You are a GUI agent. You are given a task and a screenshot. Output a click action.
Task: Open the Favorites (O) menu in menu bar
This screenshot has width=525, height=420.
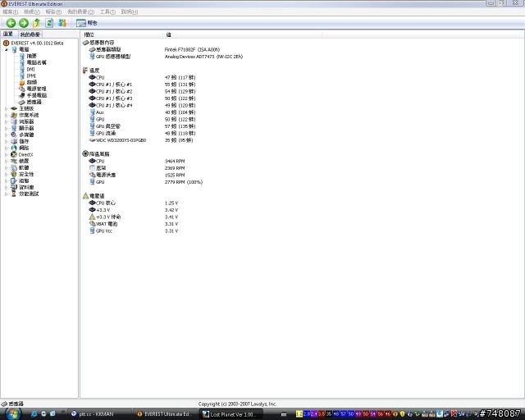(x=80, y=11)
